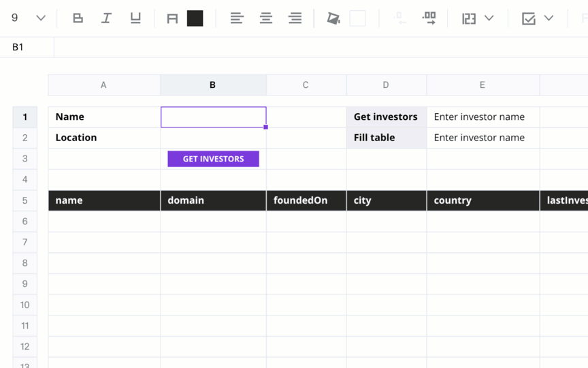The width and height of the screenshot is (588, 368).
Task: Toggle bold formatting in toolbar
Action: coord(78,18)
